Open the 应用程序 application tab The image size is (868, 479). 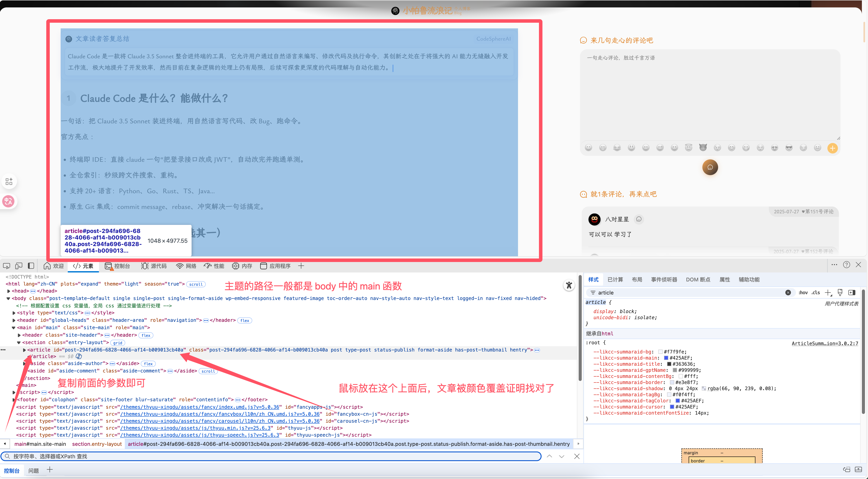[275, 266]
